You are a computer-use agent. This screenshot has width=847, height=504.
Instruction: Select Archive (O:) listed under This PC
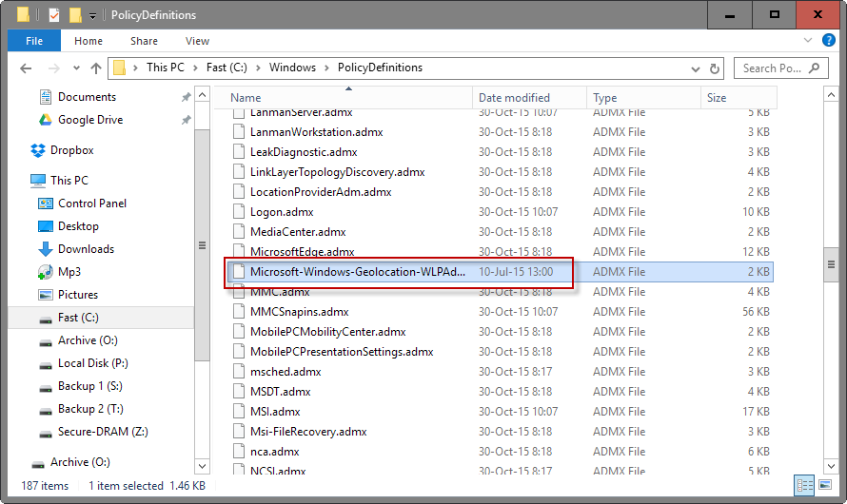click(x=88, y=339)
